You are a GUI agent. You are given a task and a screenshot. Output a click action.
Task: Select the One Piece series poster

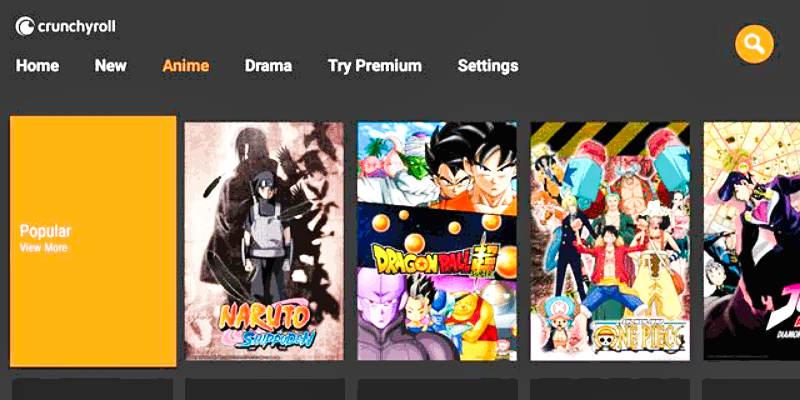[x=610, y=241]
